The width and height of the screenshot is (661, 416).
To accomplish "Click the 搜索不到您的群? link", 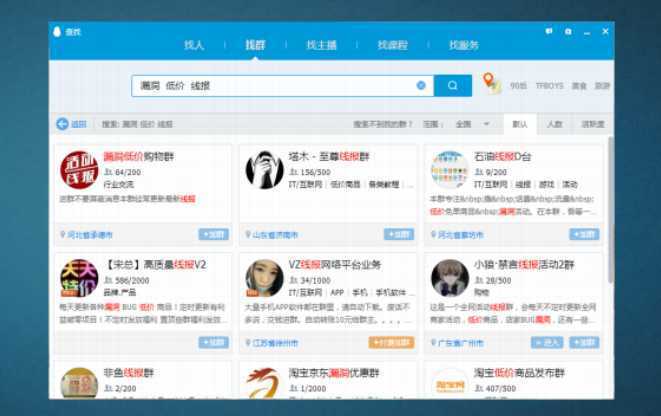I will click(382, 124).
